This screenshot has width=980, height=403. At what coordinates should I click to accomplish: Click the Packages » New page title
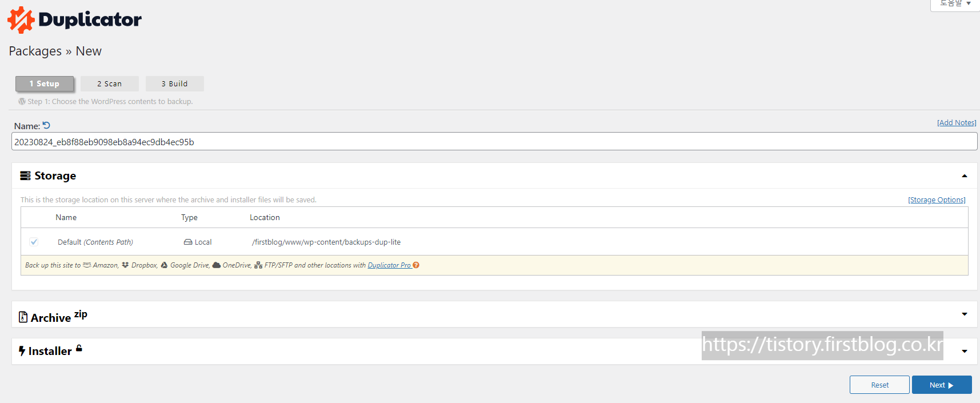click(x=55, y=51)
